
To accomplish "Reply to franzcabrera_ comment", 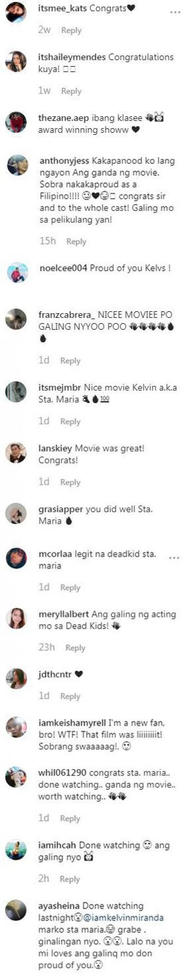I will [x=70, y=361].
